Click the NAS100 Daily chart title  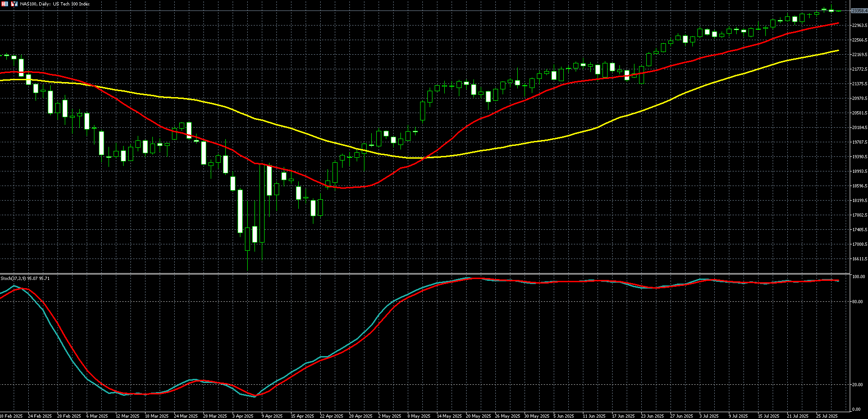(55, 4)
